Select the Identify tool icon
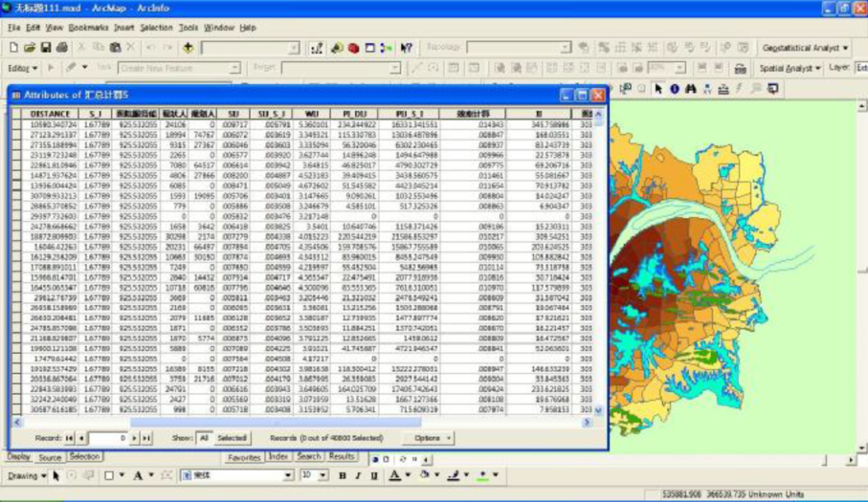The width and height of the screenshot is (868, 502). (x=675, y=89)
